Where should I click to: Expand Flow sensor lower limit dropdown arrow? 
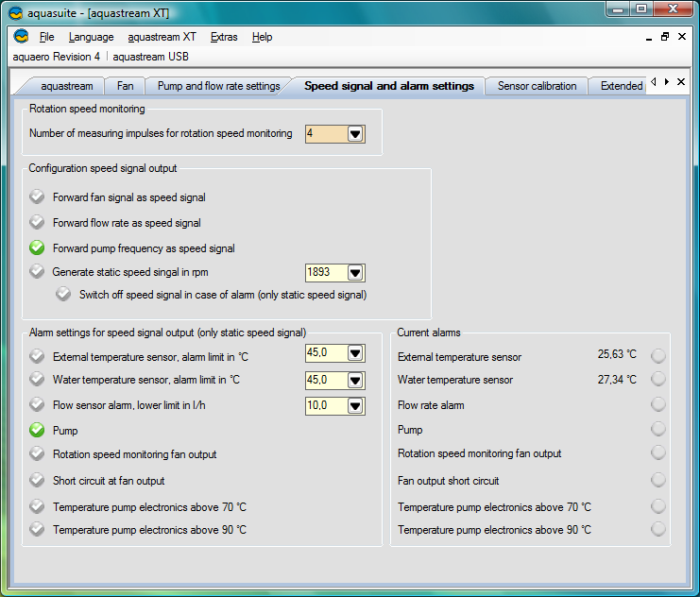coord(355,406)
